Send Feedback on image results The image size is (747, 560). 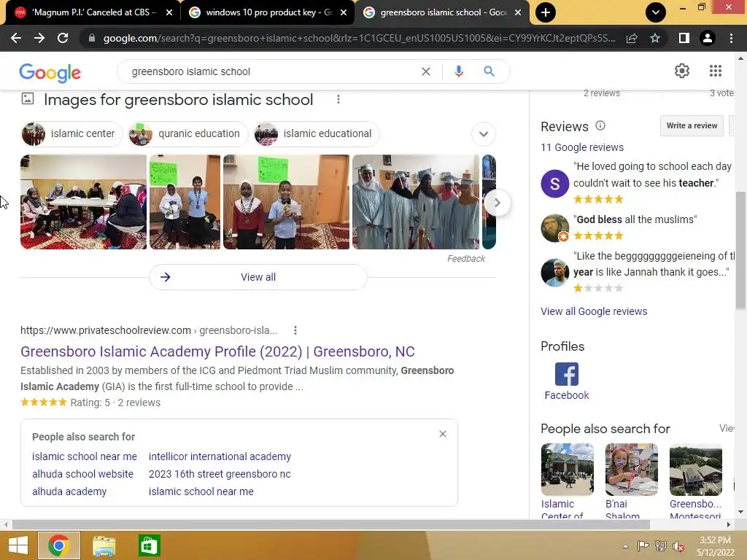(x=466, y=259)
